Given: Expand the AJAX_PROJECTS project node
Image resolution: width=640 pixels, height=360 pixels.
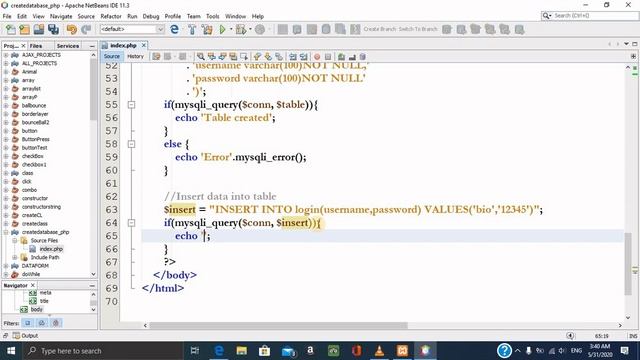Looking at the screenshot, I should coord(6,55).
